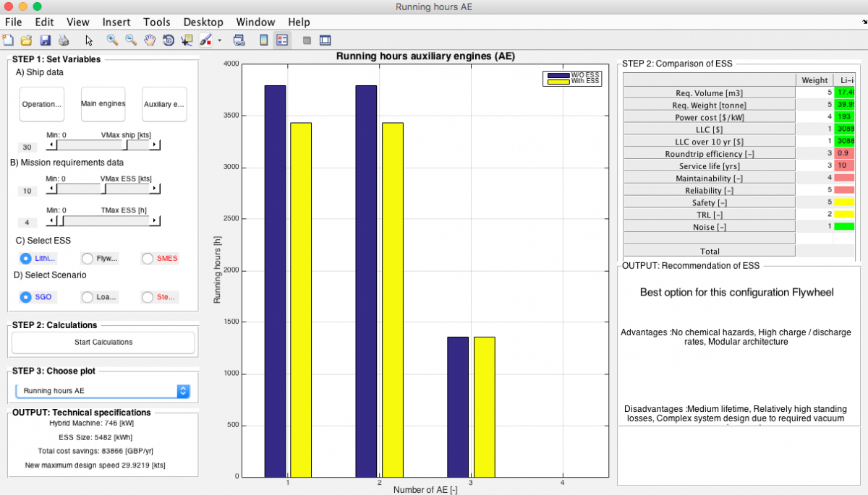Image resolution: width=868 pixels, height=495 pixels.
Task: Open the Insert menu
Action: tap(116, 22)
